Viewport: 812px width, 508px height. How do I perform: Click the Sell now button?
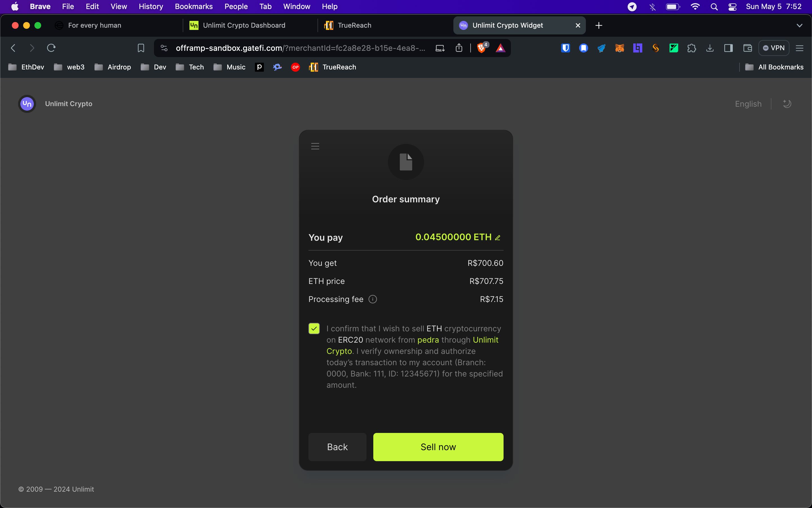pyautogui.click(x=438, y=447)
